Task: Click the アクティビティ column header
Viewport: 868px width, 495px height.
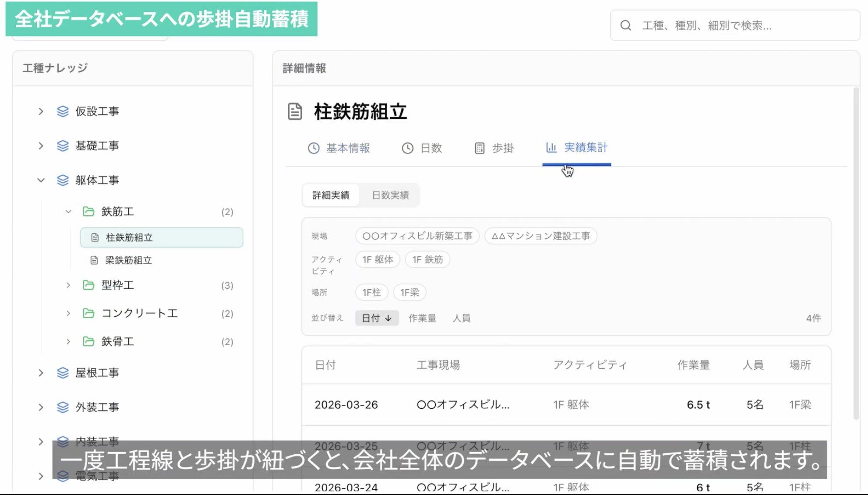Action: tap(590, 365)
